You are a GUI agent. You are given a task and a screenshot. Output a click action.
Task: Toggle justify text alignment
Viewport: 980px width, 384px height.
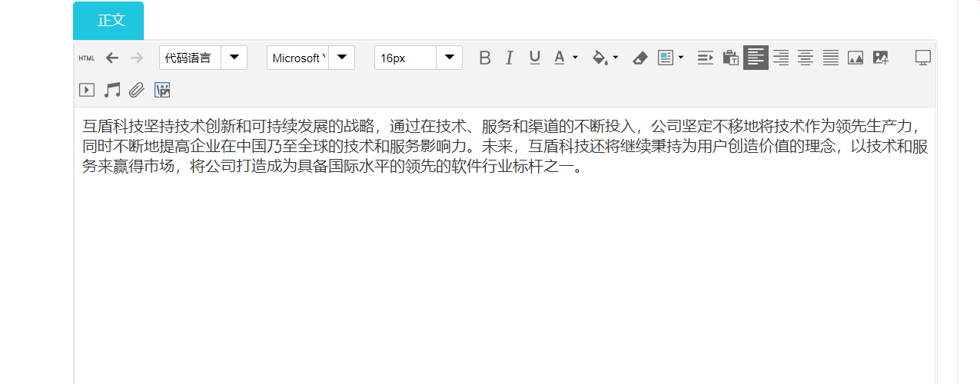click(x=831, y=58)
